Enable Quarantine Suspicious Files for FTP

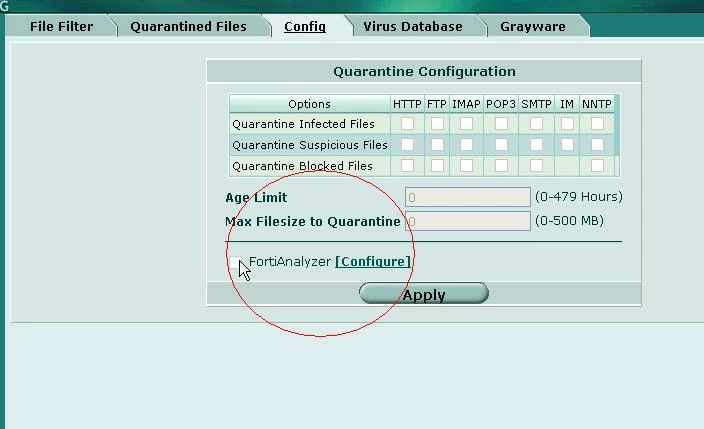click(437, 145)
